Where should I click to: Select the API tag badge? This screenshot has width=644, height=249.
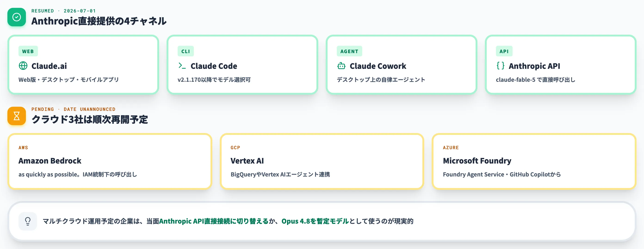[504, 51]
